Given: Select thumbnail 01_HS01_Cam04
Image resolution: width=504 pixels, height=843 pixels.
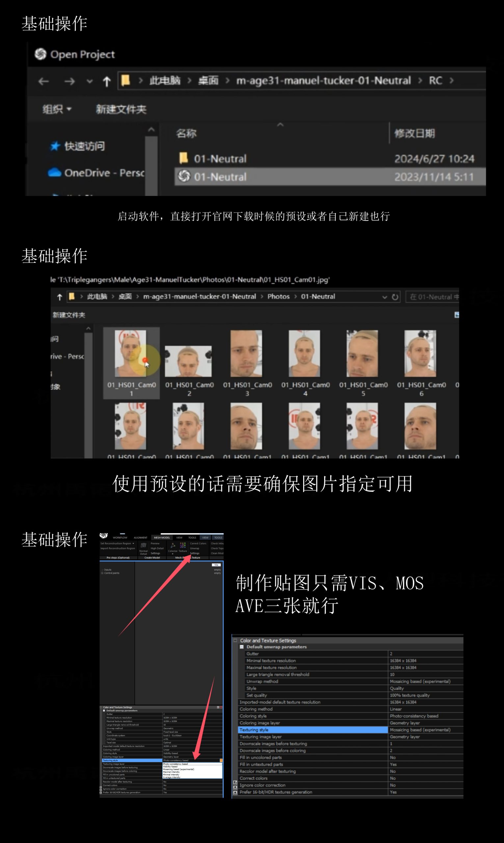Looking at the screenshot, I should click(x=305, y=363).
